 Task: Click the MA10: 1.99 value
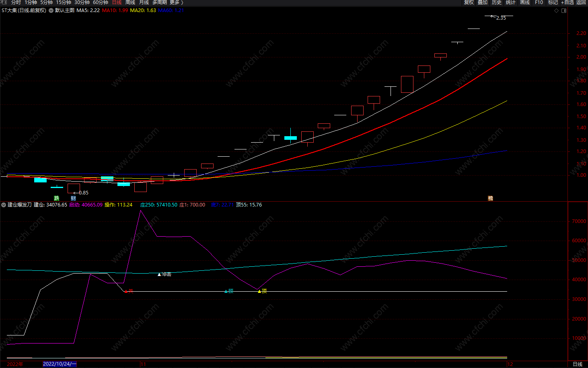(115, 10)
